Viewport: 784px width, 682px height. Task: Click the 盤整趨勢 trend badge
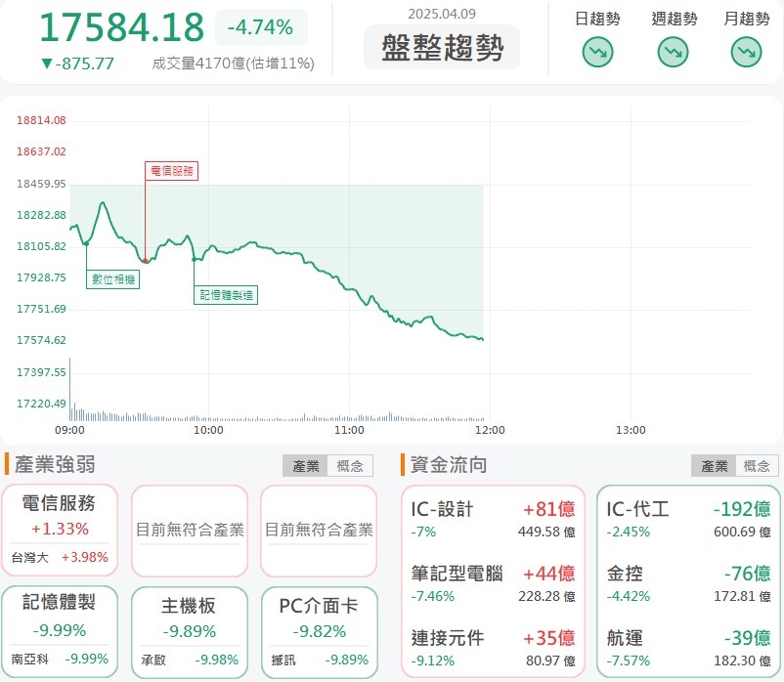442,48
